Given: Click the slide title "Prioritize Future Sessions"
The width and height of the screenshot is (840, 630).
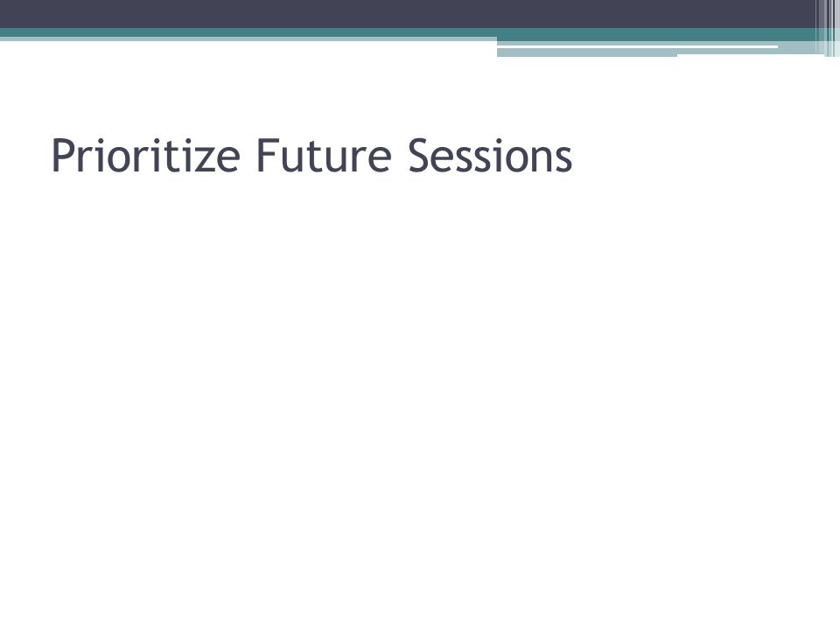Looking at the screenshot, I should click(311, 156).
